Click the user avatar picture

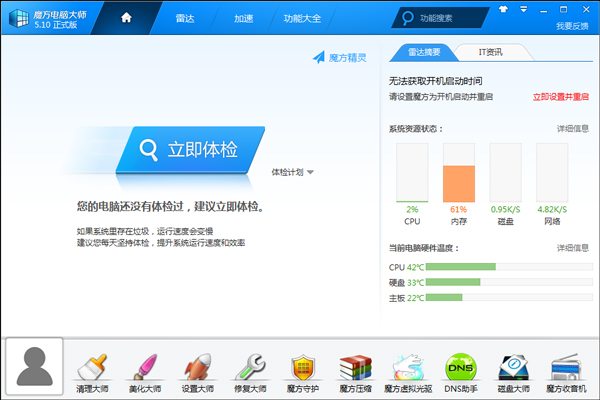tap(34, 366)
